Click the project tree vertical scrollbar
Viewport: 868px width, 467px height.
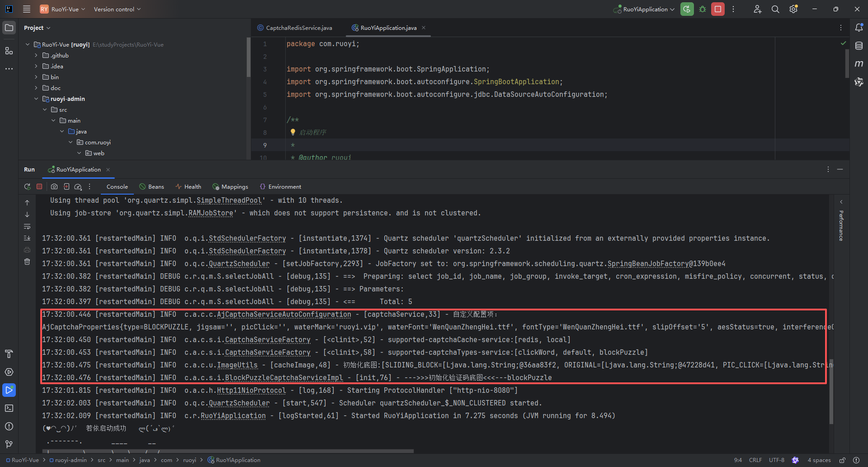pyautogui.click(x=248, y=57)
